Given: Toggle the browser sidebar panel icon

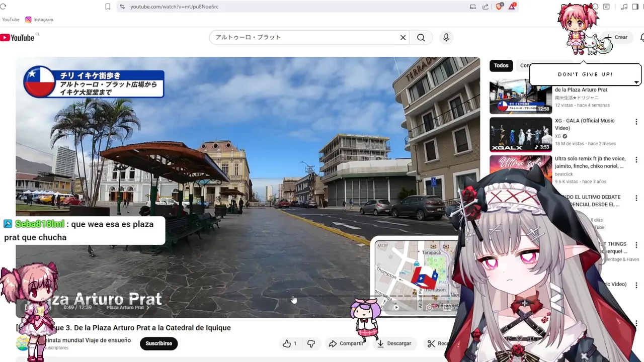Looking at the screenshot, I should [x=635, y=7].
